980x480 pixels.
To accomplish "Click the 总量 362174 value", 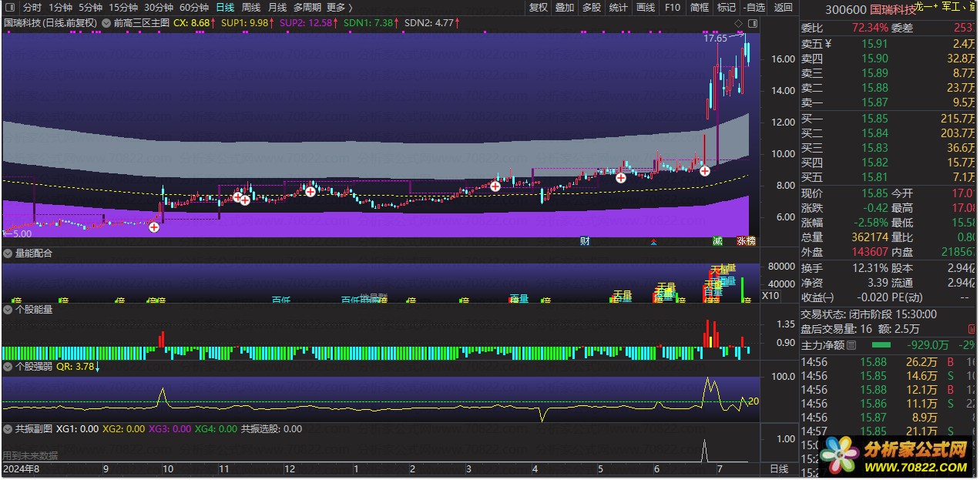I will [x=869, y=237].
